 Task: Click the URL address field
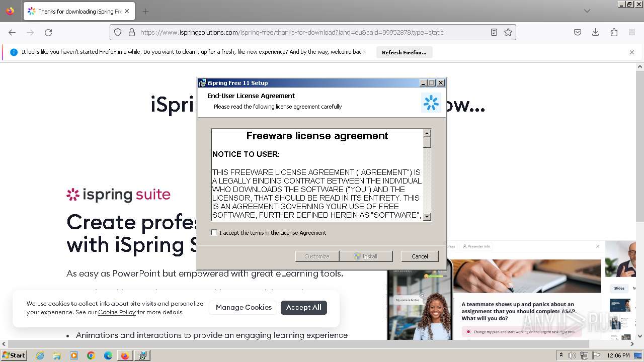[312, 32]
